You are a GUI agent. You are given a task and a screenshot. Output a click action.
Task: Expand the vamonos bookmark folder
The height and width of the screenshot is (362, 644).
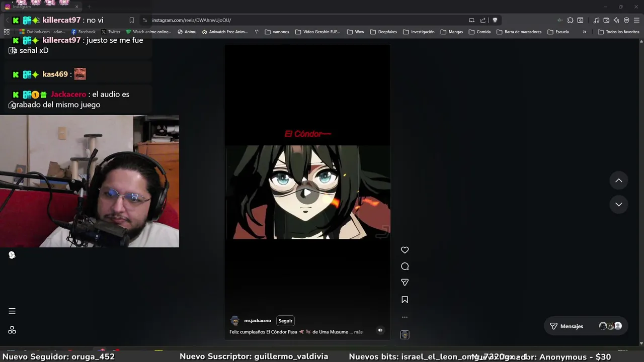pos(277,32)
